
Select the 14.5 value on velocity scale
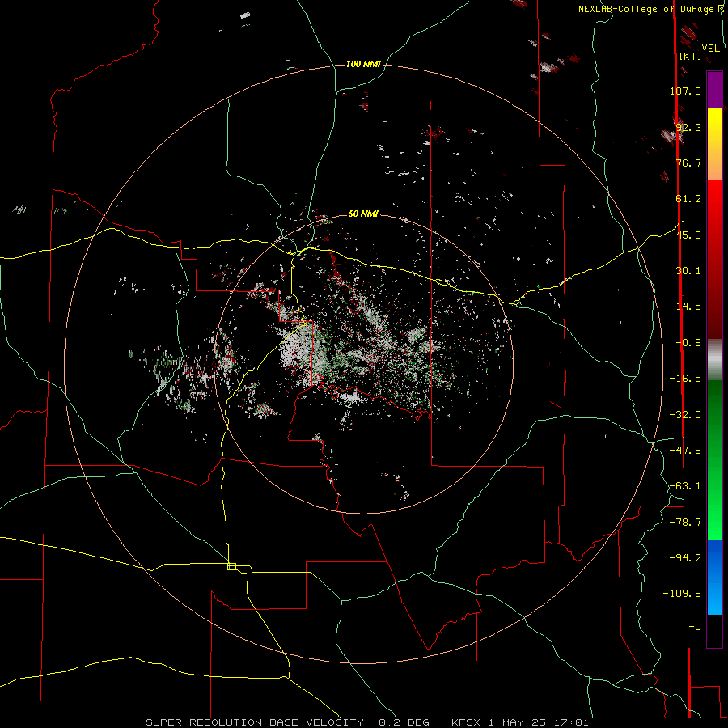(688, 307)
